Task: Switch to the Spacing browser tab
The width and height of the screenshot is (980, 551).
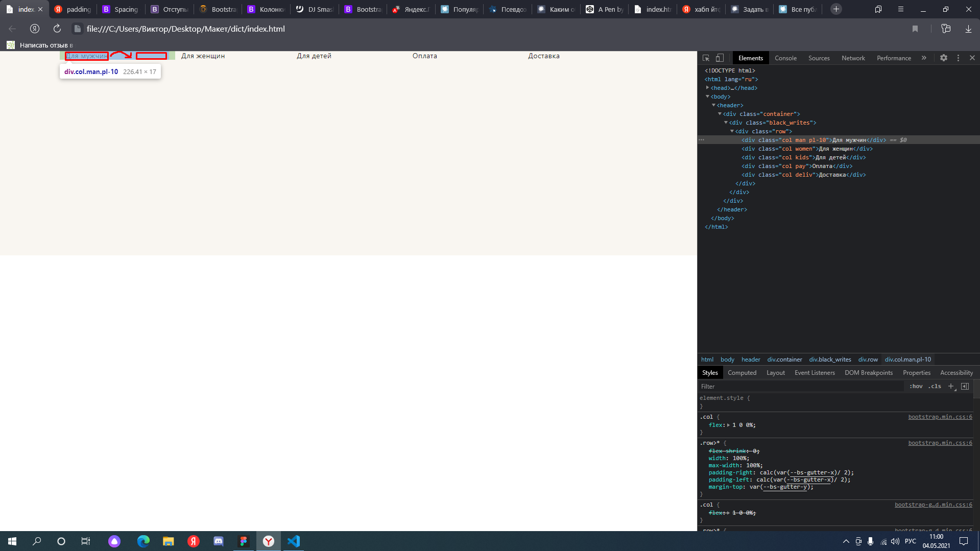Action: tap(121, 9)
